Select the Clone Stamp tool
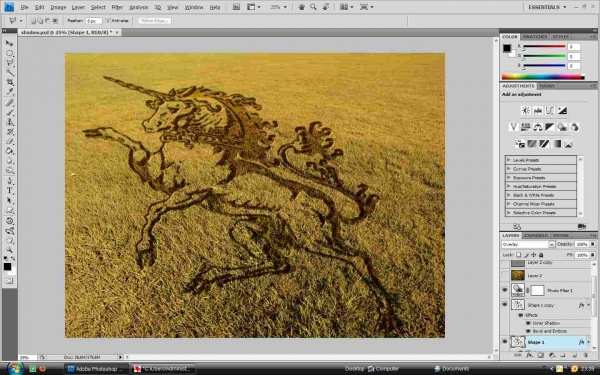The height and width of the screenshot is (375, 600). coord(10,122)
